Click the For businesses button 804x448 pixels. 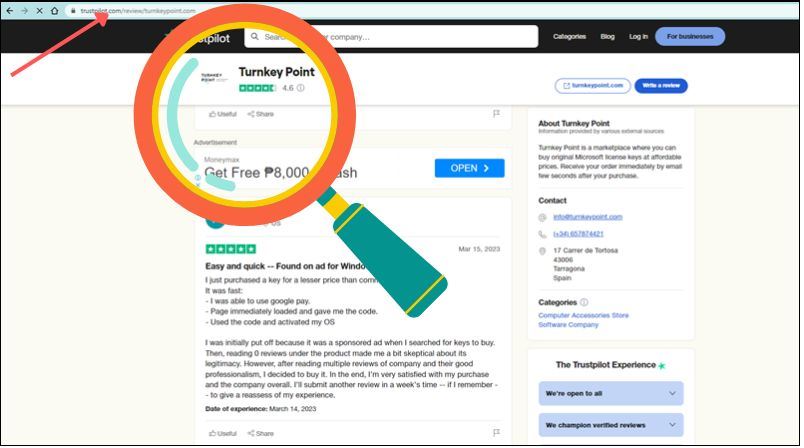point(690,36)
